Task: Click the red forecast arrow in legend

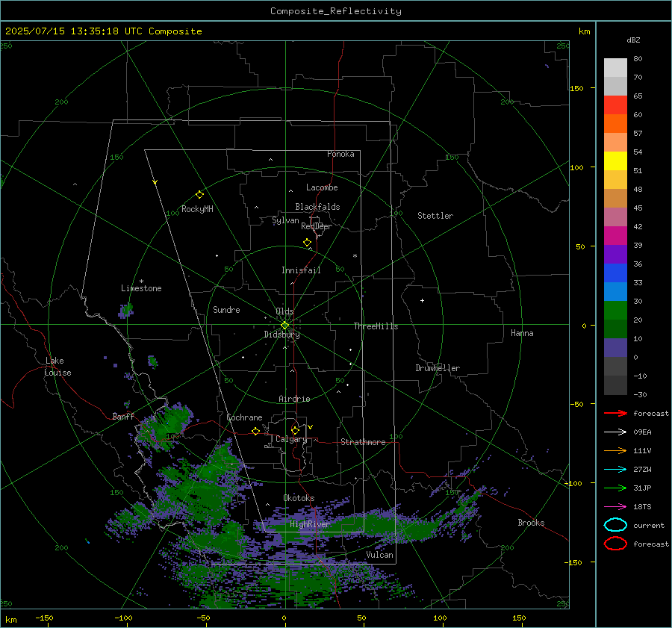Action: click(615, 413)
